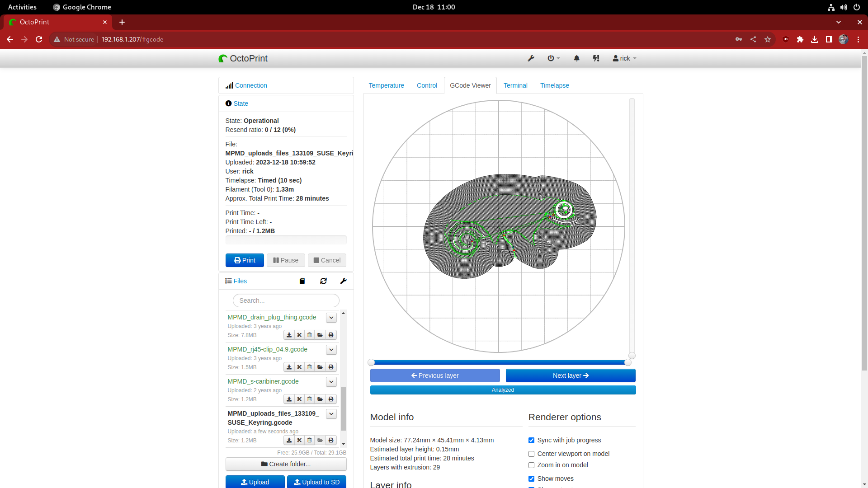
Task: Pause the current print
Action: pos(285,260)
